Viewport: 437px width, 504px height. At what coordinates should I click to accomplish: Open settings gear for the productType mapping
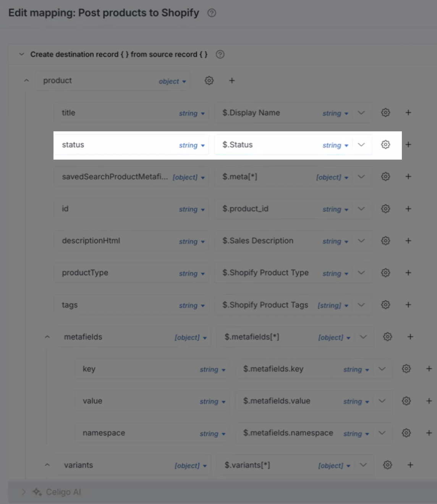[x=386, y=273]
